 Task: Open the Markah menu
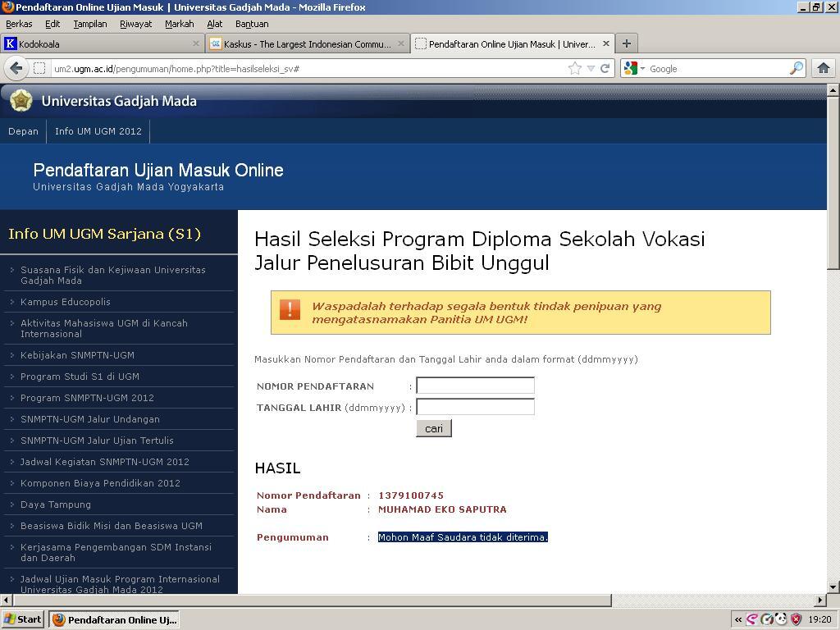(x=180, y=24)
